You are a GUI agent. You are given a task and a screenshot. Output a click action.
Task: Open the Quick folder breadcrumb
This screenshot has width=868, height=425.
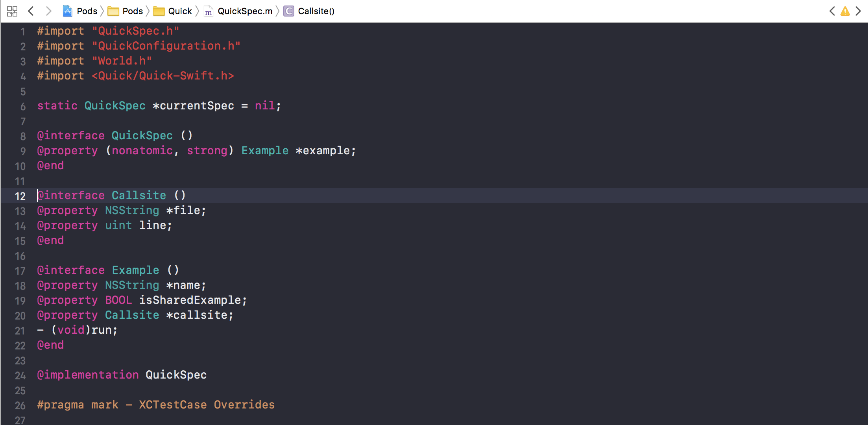coord(180,11)
